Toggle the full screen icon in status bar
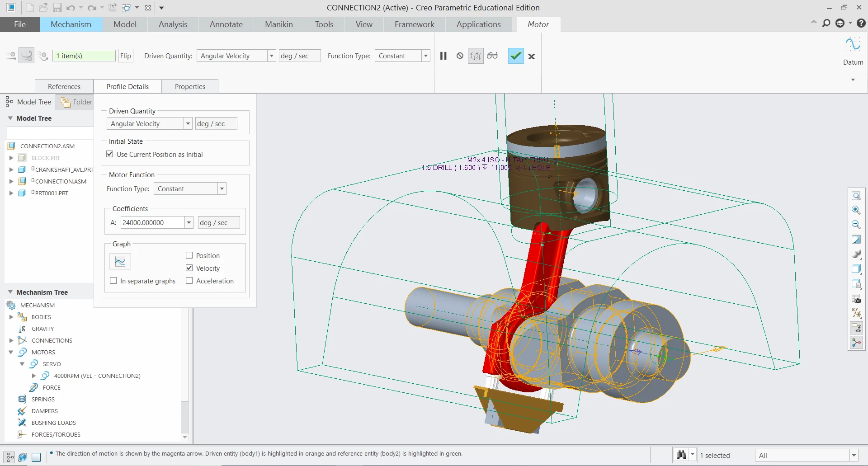868x466 pixels. [36, 457]
